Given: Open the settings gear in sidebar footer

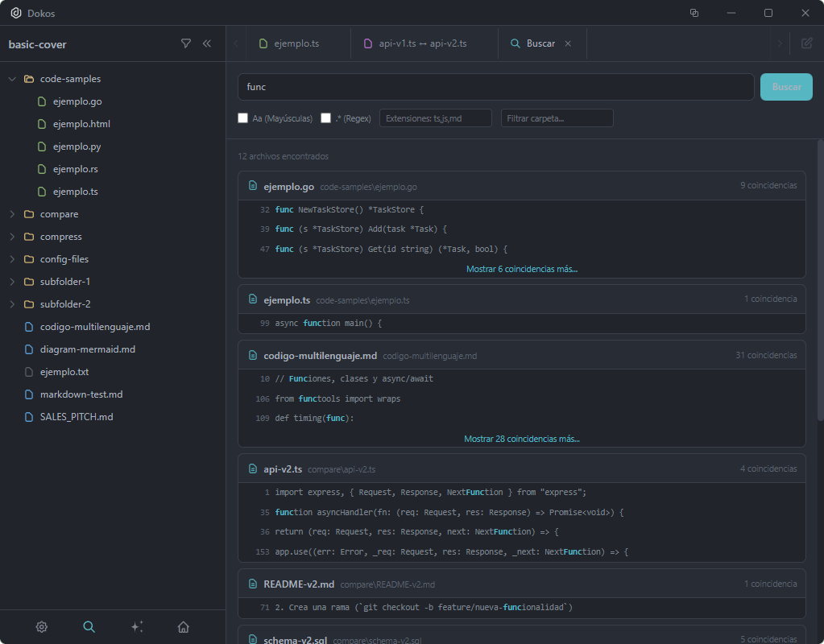Looking at the screenshot, I should [x=42, y=627].
